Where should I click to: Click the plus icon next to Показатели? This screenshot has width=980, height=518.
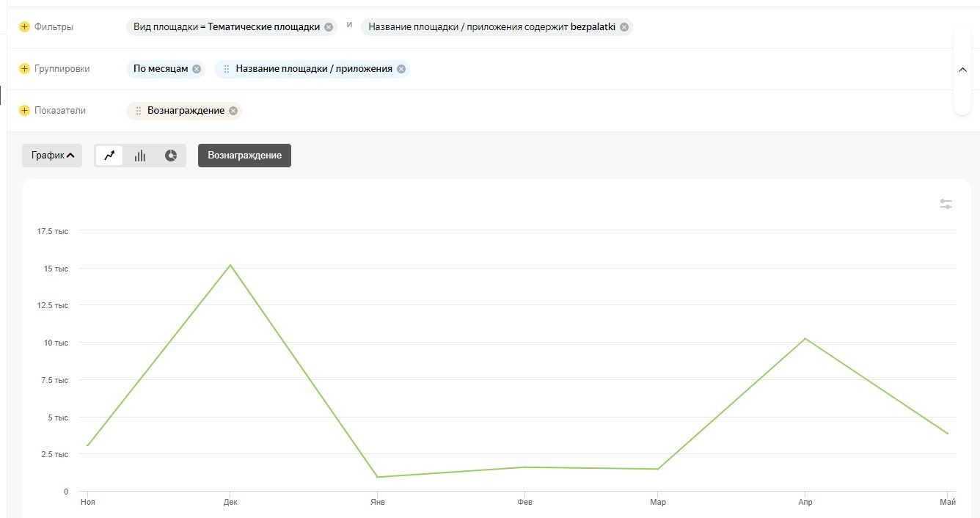(x=24, y=111)
